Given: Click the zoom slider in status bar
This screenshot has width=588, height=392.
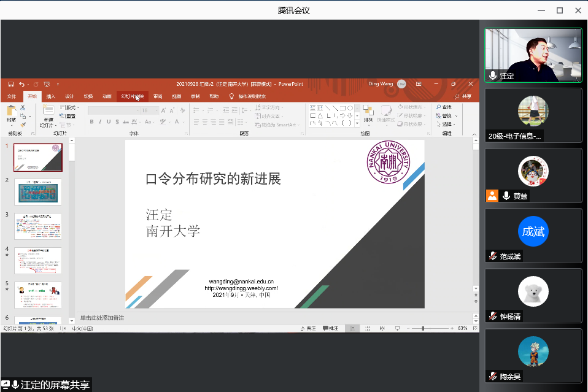Looking at the screenshot, I should coord(423,329).
